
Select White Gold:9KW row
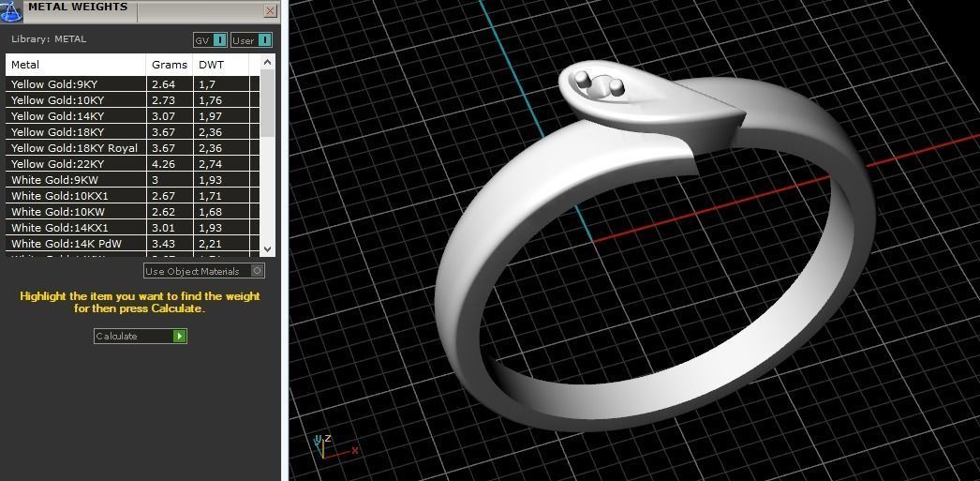132,179
